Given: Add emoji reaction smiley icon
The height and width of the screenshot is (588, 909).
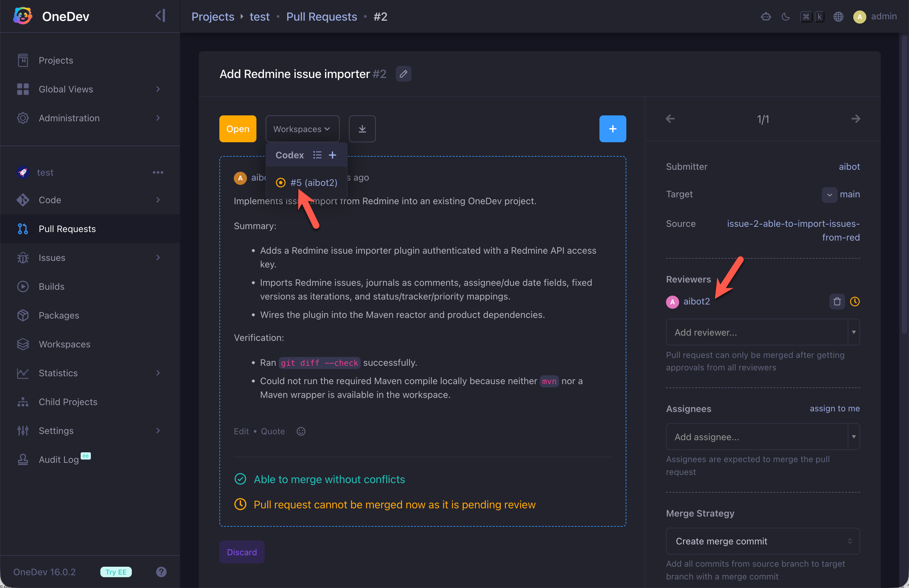Looking at the screenshot, I should 301,431.
